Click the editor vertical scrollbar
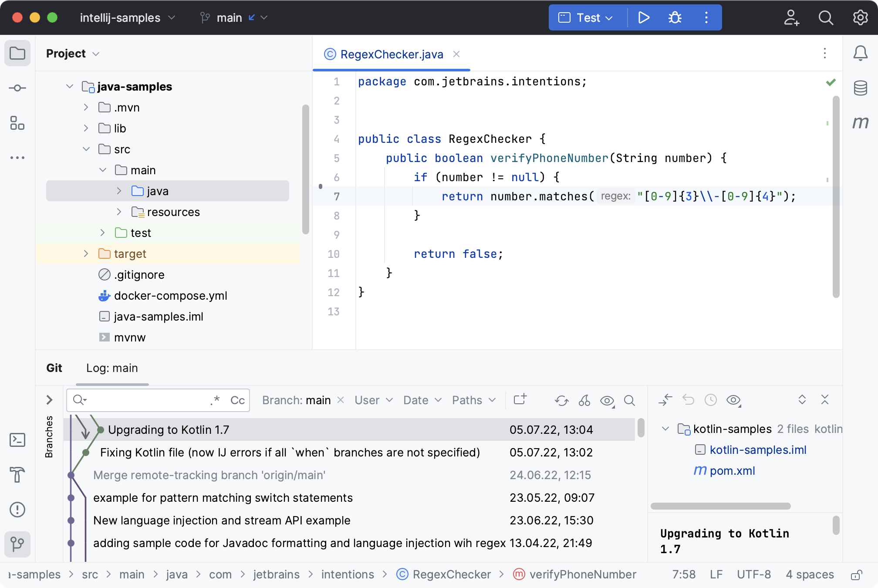878x588 pixels. (x=836, y=197)
